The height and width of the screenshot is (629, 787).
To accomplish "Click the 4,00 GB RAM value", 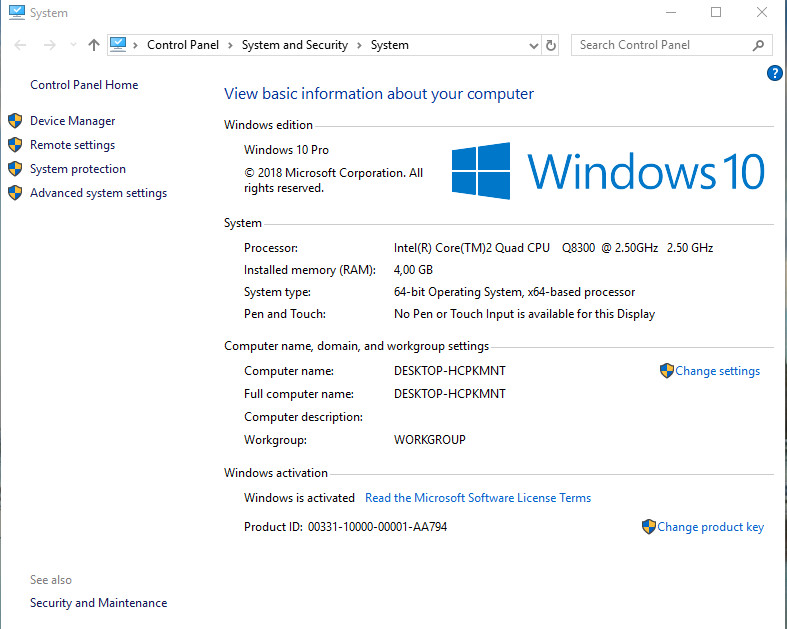I will click(x=413, y=270).
